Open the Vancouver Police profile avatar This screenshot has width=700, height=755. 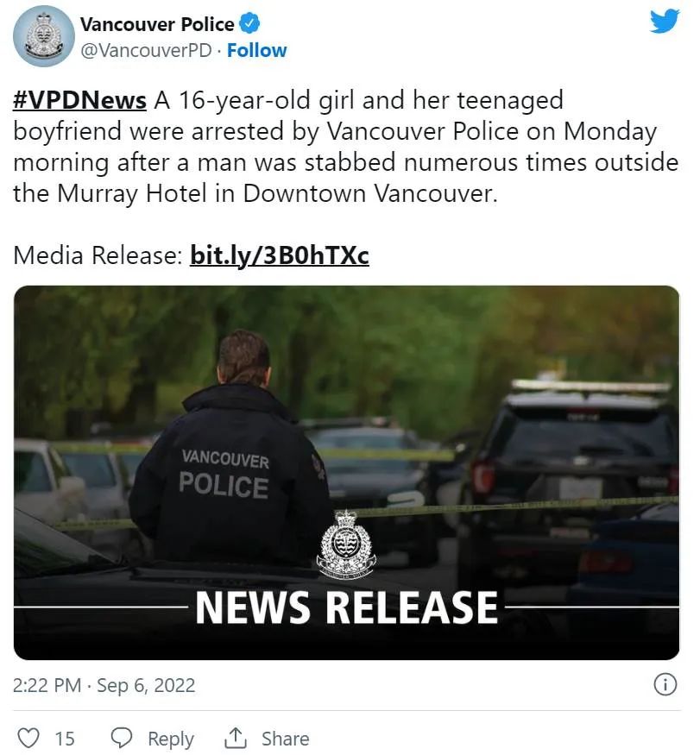click(x=44, y=36)
